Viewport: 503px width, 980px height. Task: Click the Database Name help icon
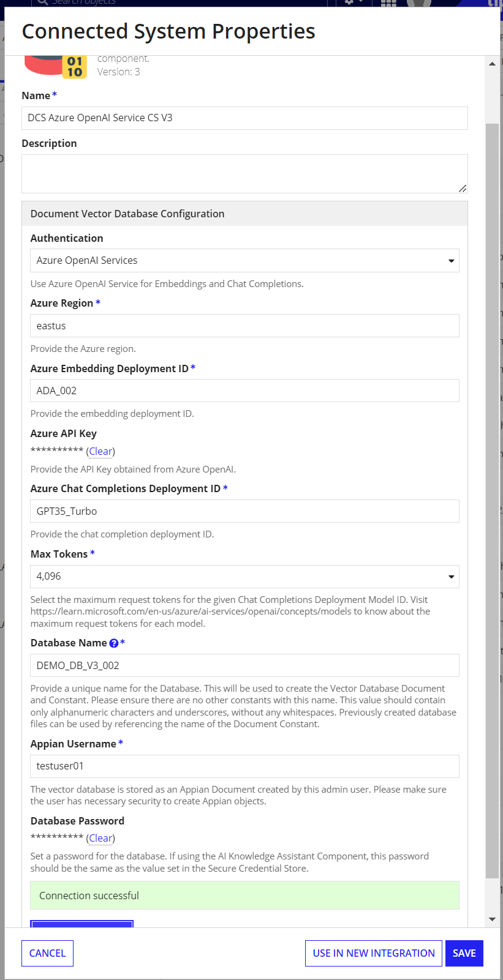(x=113, y=643)
